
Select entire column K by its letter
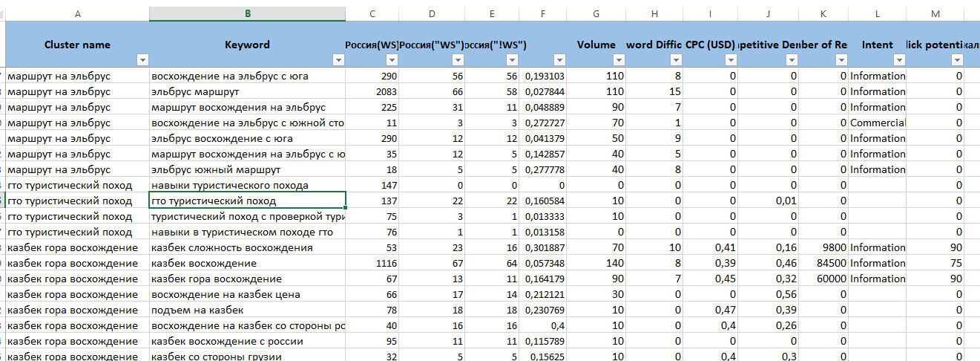click(823, 13)
